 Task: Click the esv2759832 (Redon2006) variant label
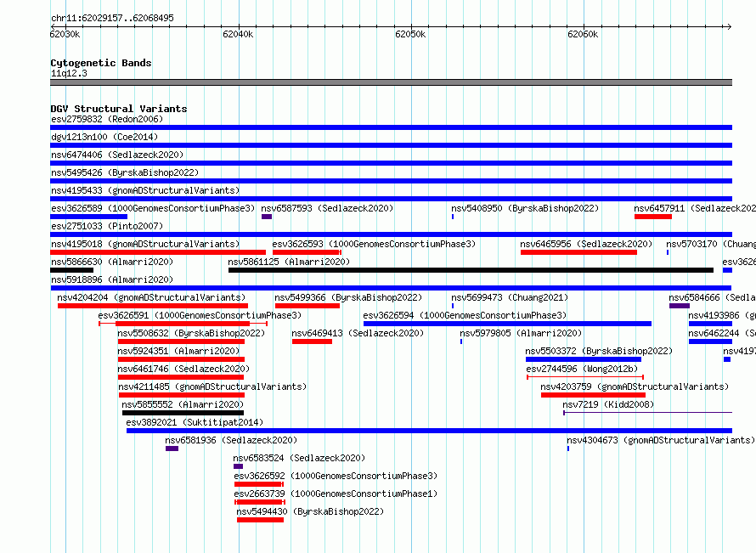(x=107, y=119)
